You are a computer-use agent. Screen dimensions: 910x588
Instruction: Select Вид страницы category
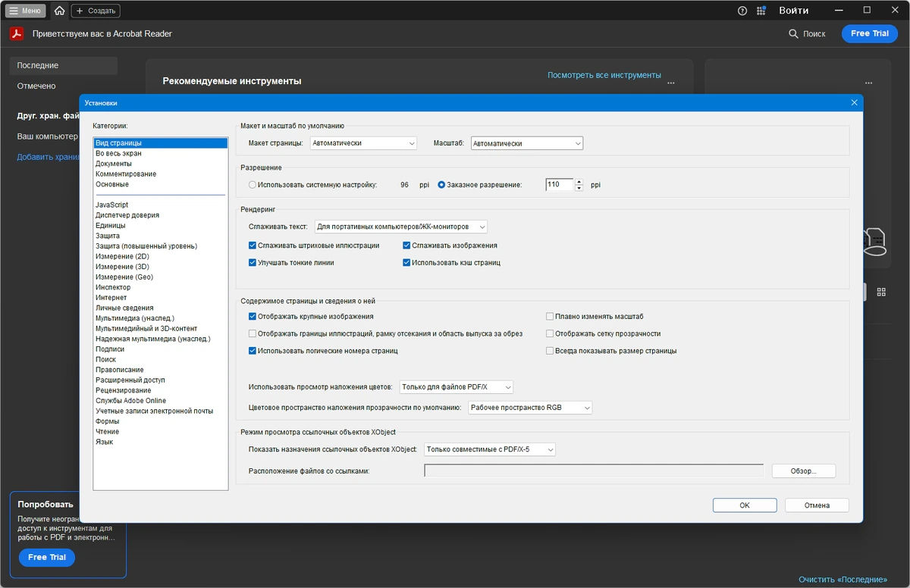(x=160, y=142)
